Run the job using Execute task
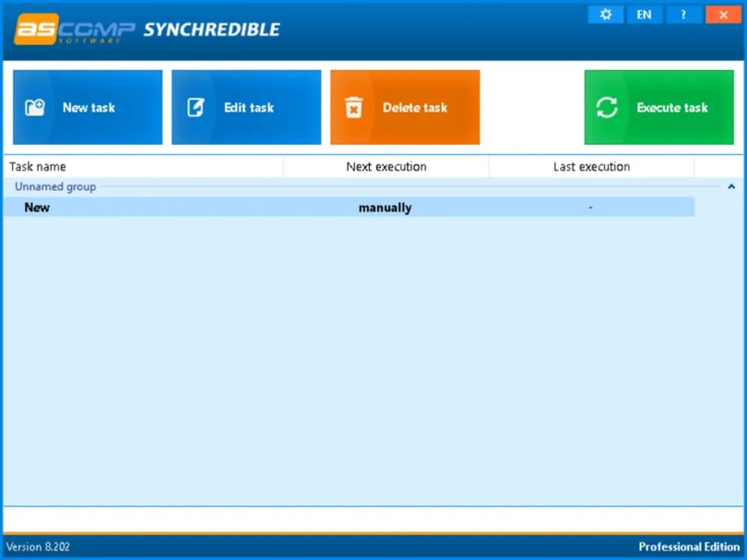The height and width of the screenshot is (560, 747). (x=658, y=107)
